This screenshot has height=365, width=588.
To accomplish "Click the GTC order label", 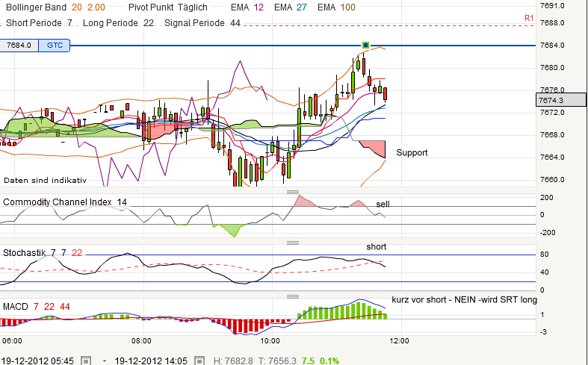I will coord(55,46).
